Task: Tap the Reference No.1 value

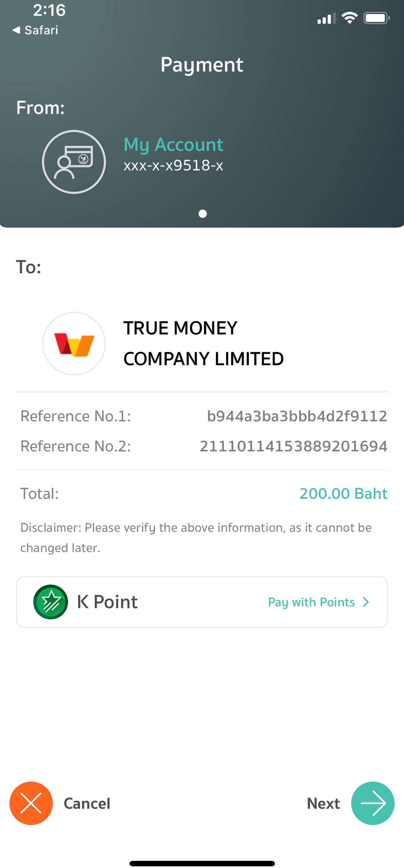Action: coord(297,416)
